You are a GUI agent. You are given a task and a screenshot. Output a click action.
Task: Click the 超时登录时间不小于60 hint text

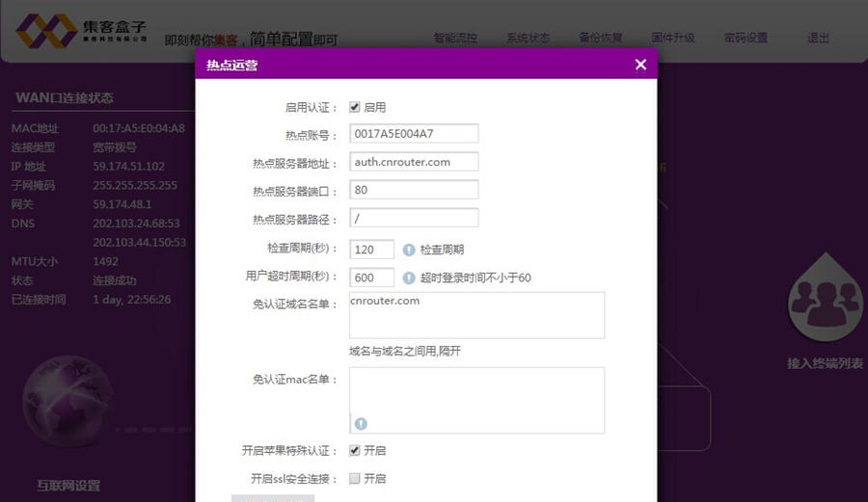[475, 278]
